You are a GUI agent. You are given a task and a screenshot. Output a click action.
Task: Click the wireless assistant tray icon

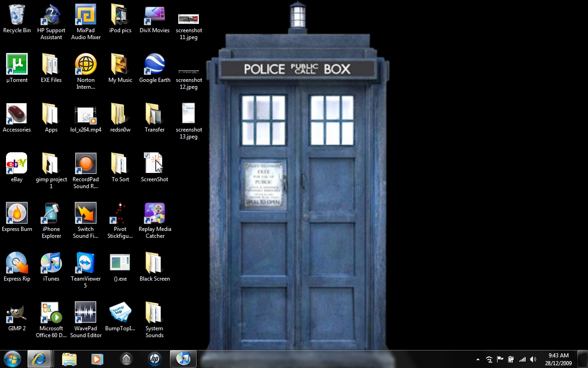tap(489, 359)
